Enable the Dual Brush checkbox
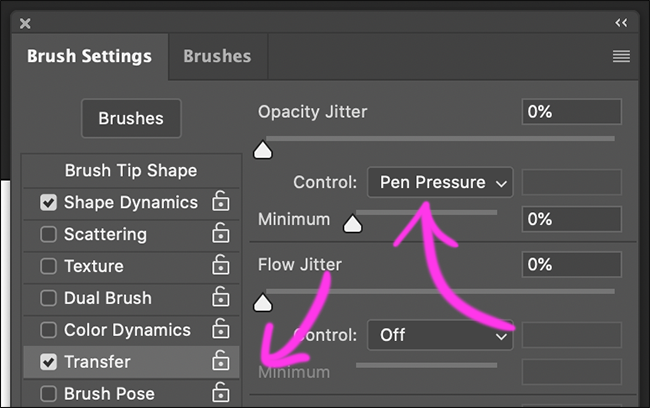 [48, 298]
